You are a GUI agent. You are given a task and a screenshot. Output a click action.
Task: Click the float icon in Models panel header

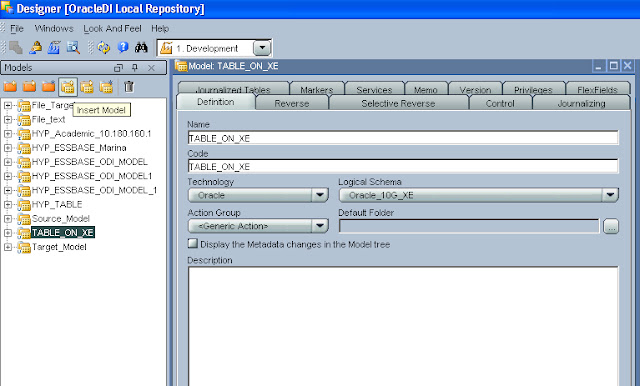point(118,68)
